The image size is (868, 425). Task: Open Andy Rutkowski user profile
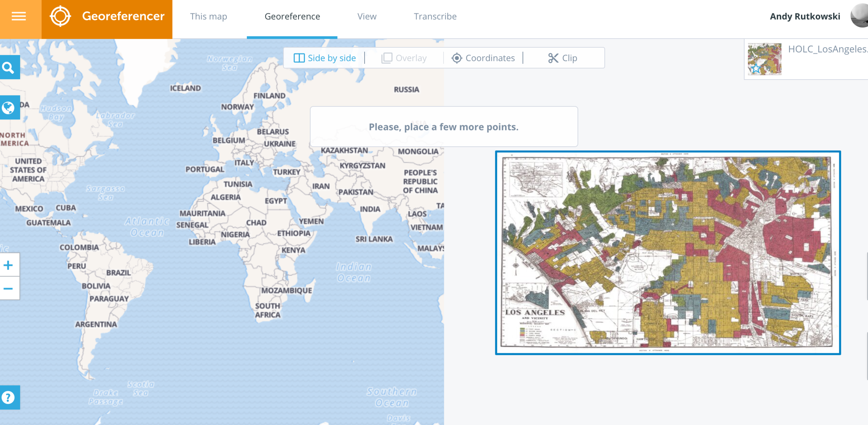(805, 16)
